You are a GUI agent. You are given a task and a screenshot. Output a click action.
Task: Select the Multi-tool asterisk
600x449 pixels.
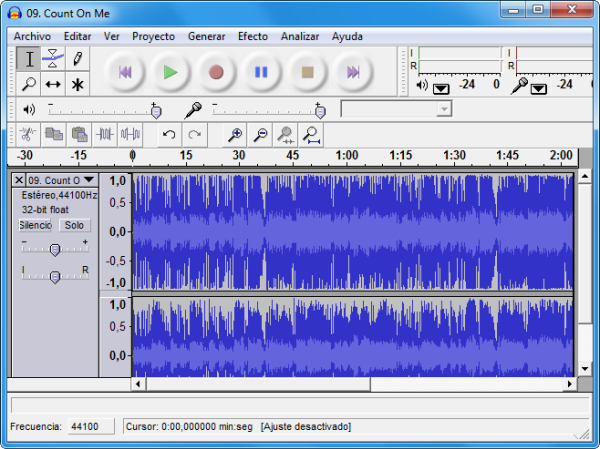tap(77, 83)
